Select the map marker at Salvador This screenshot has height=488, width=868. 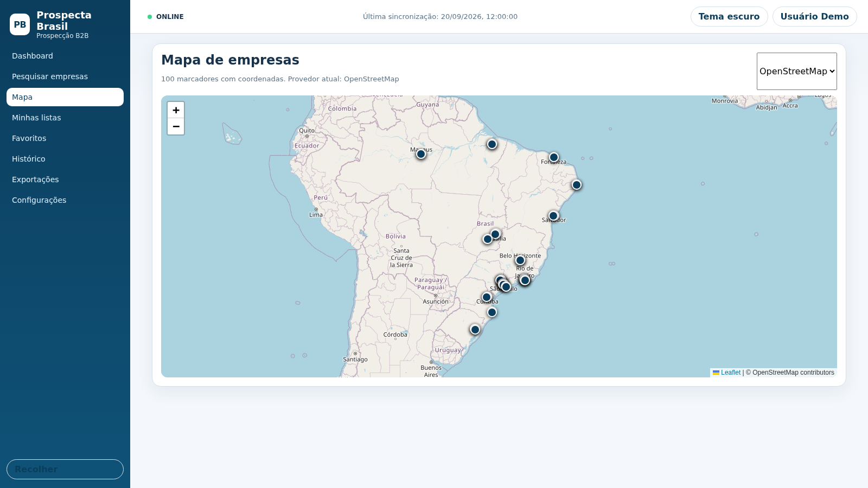(553, 216)
